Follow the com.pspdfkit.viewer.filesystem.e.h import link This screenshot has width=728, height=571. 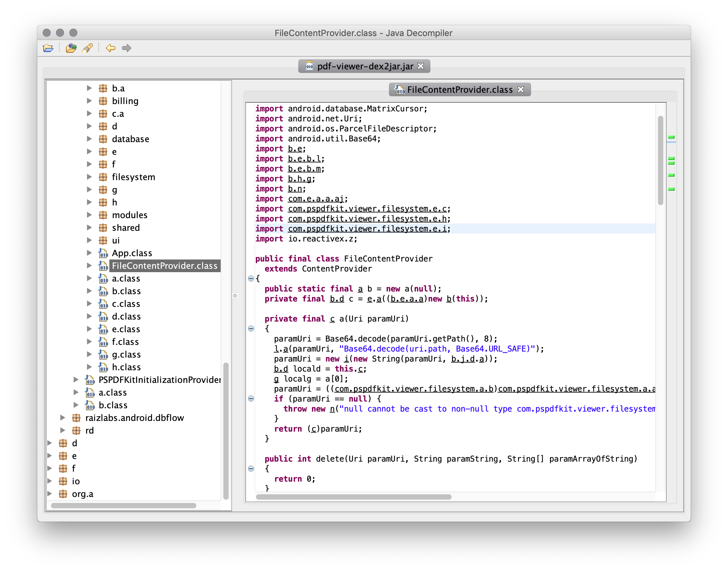point(367,219)
